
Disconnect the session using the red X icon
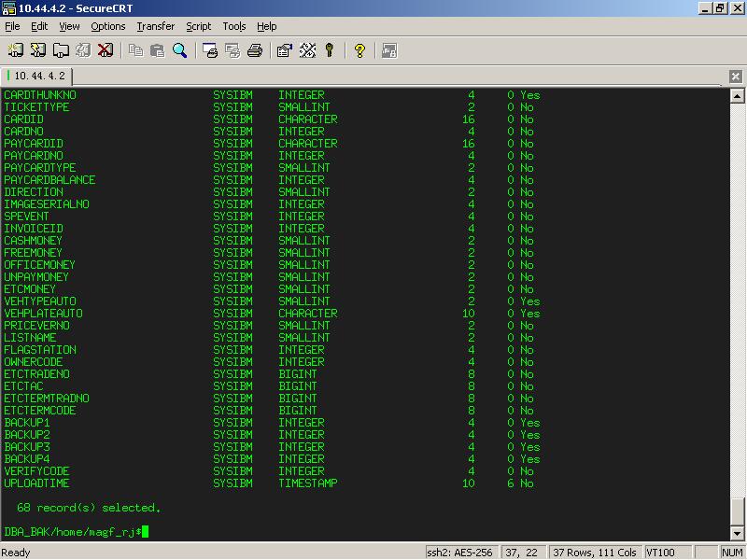[x=106, y=50]
